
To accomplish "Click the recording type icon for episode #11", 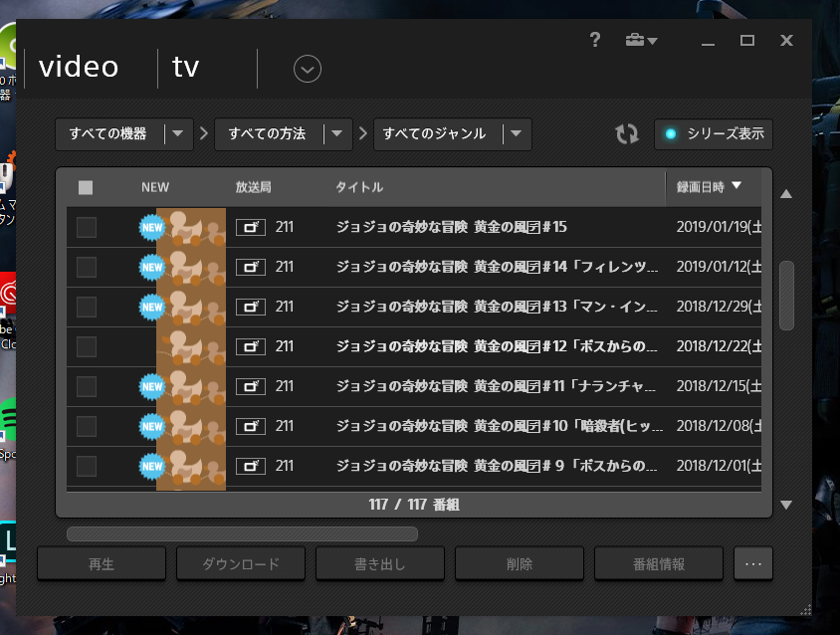I will click(x=251, y=386).
